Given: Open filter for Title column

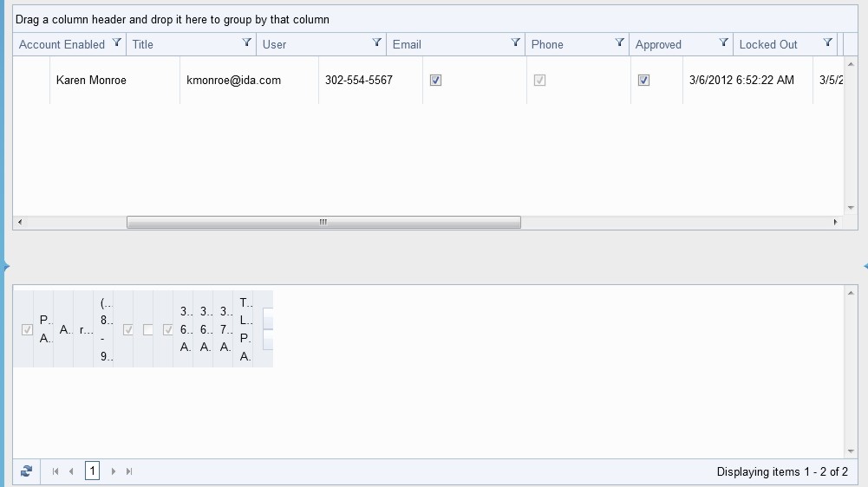Looking at the screenshot, I should [247, 42].
